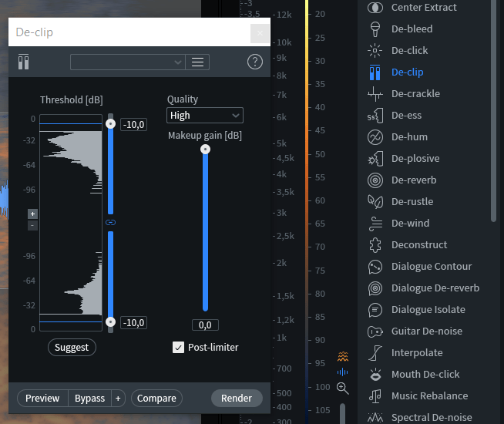Click the De-clip header module icon
504x424 pixels.
(23, 62)
